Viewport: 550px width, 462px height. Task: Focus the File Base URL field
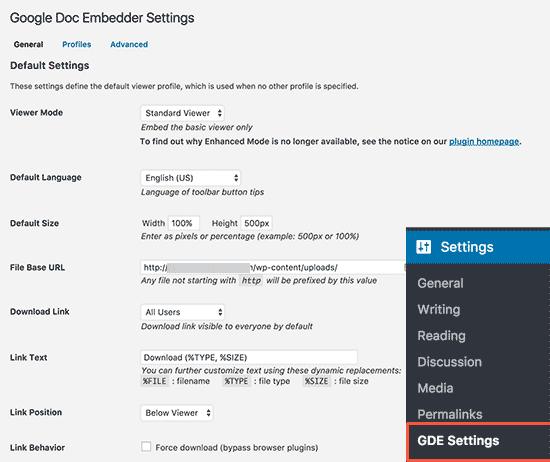[273, 267]
